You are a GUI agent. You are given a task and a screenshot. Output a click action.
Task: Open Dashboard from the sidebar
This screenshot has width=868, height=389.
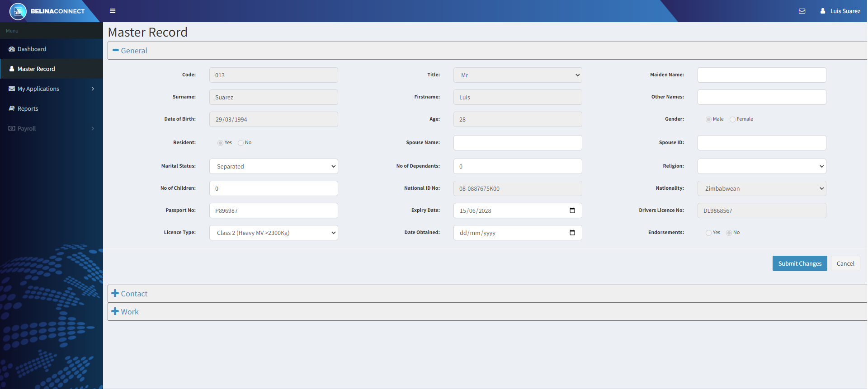[52, 49]
